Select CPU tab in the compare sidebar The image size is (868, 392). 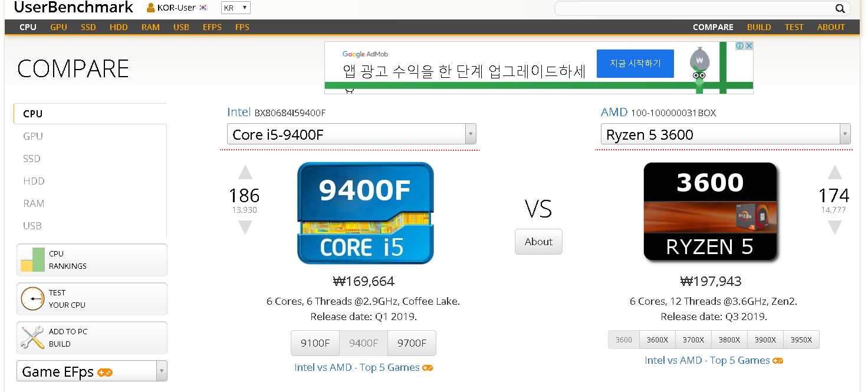coord(90,114)
